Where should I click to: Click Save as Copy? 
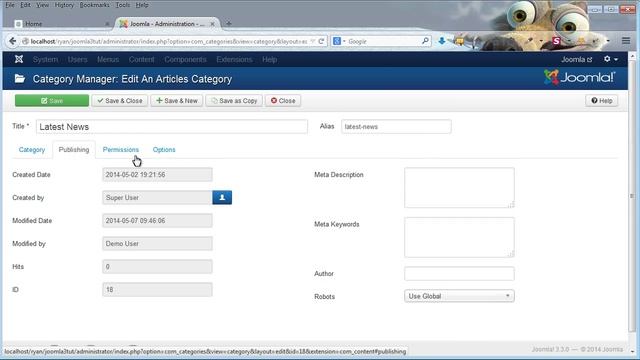coord(234,101)
